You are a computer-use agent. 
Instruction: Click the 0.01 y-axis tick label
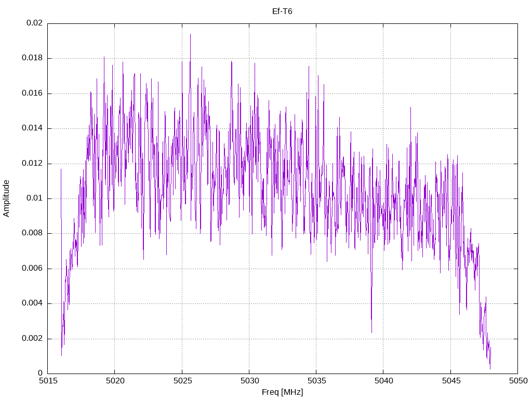35,198
